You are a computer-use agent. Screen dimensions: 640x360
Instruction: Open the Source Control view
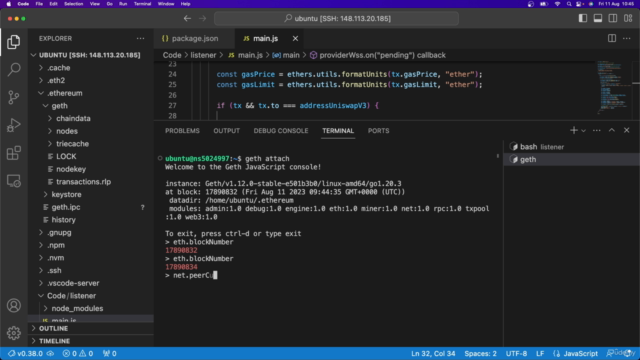point(13,97)
